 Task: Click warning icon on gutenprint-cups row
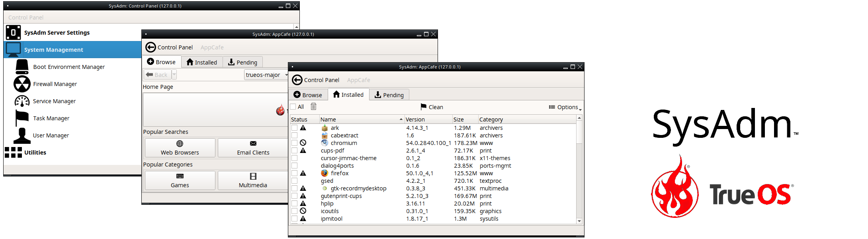tap(303, 196)
